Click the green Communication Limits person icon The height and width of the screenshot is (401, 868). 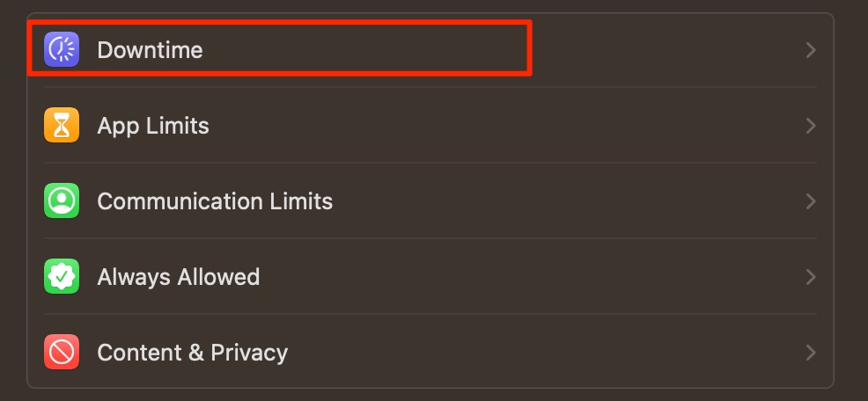click(x=62, y=200)
